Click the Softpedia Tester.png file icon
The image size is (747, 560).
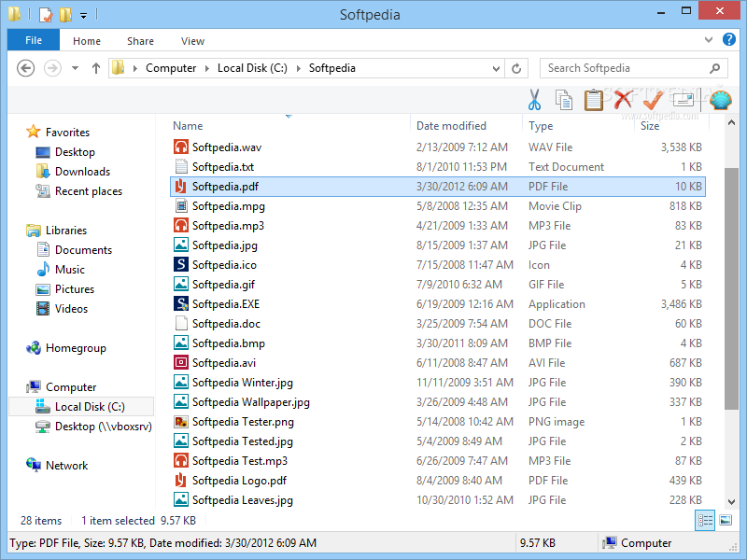pyautogui.click(x=180, y=422)
